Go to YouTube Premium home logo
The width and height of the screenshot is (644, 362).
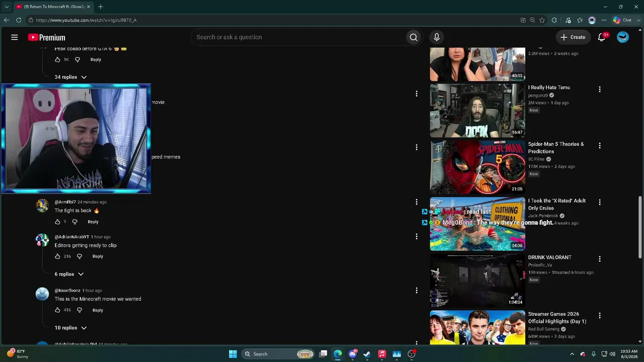pos(46,37)
